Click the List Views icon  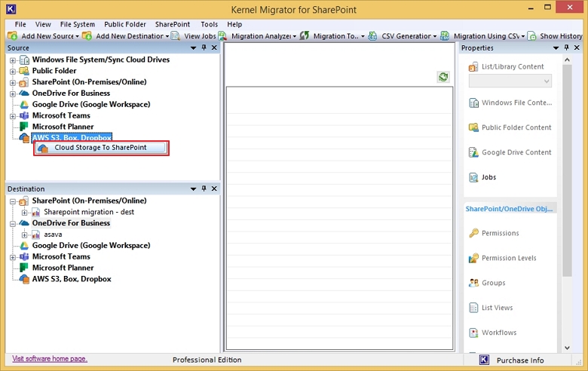(473, 308)
